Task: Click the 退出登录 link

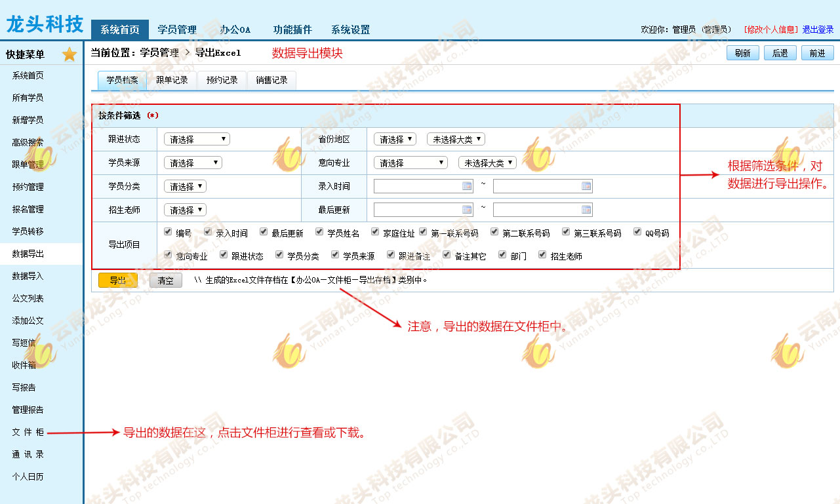Action: [818, 29]
